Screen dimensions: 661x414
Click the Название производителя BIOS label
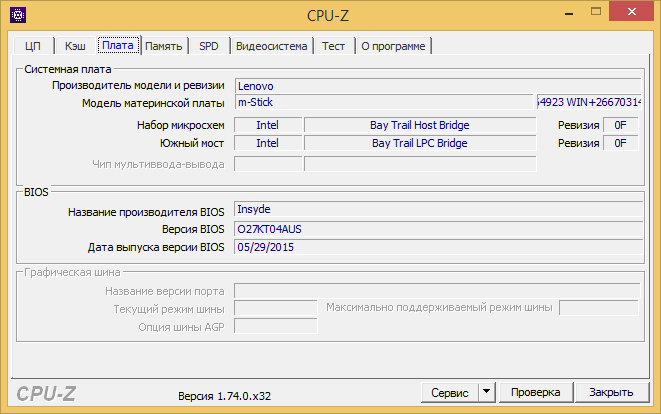[146, 212]
